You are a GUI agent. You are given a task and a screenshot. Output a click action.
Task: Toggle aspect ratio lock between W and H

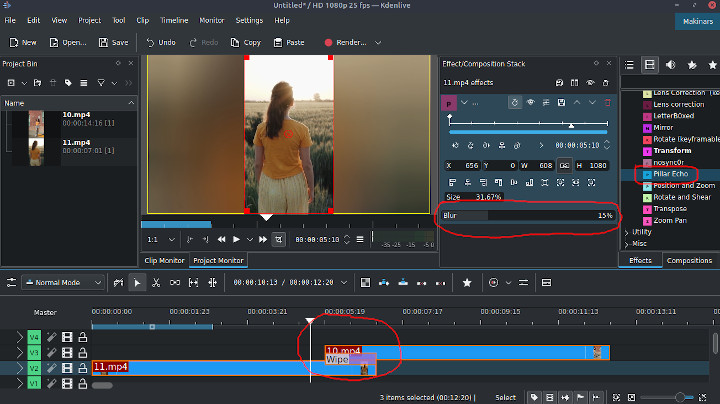point(564,165)
